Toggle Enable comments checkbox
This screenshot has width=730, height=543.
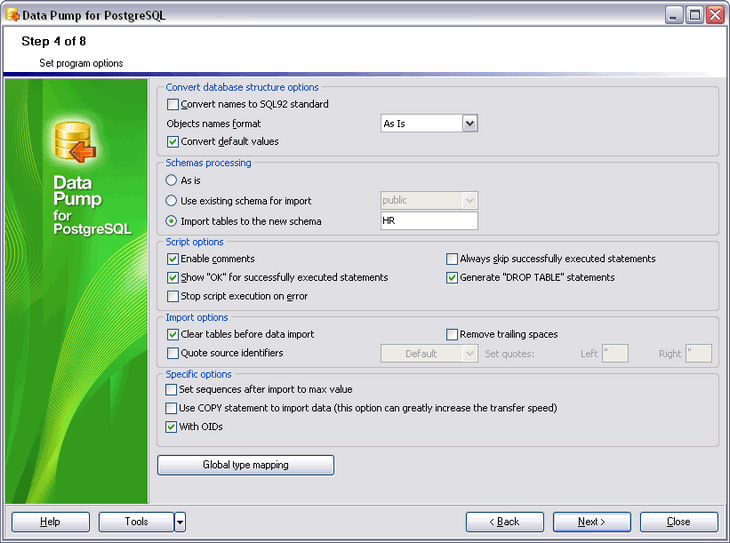173,259
